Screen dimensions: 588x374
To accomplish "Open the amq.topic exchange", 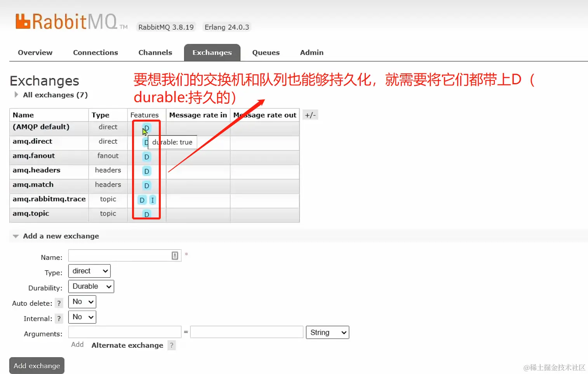I will [31, 214].
